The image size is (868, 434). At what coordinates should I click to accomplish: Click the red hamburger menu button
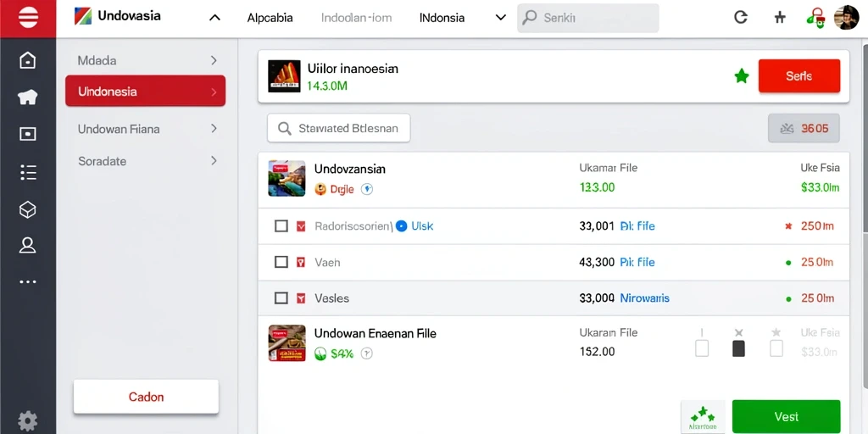pyautogui.click(x=28, y=19)
